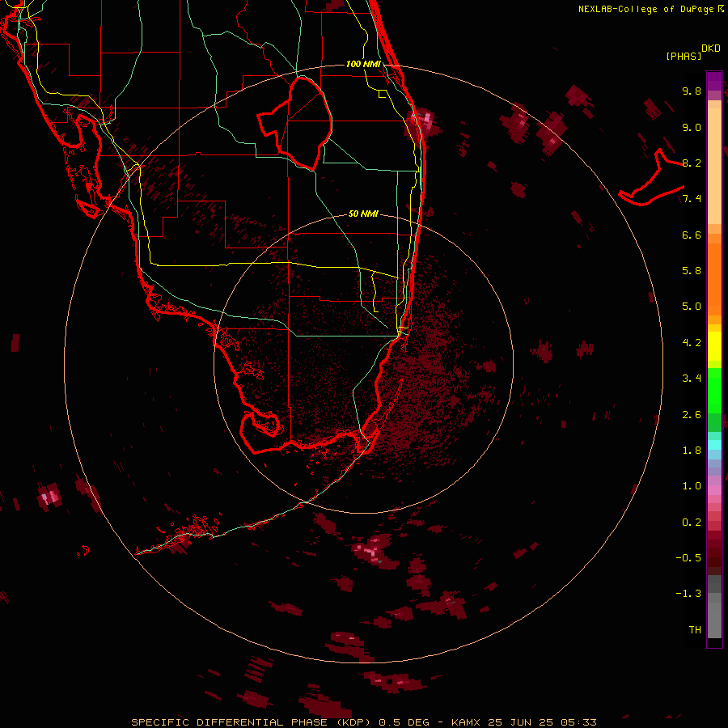Click the light peach segment of the color bar
Viewport: 728px width, 728px height.
[714, 166]
